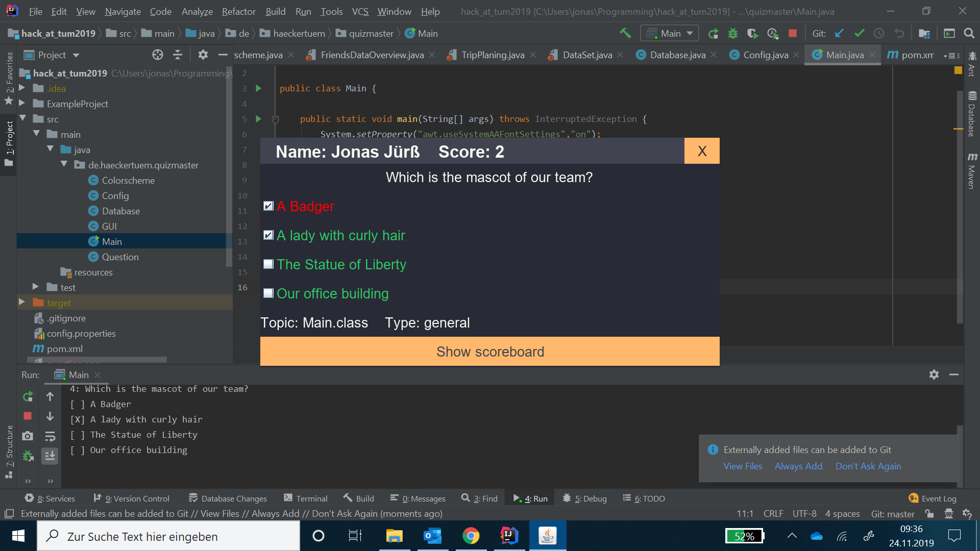Click the red Stop button in toolbar
This screenshot has height=551, width=980.
[793, 33]
